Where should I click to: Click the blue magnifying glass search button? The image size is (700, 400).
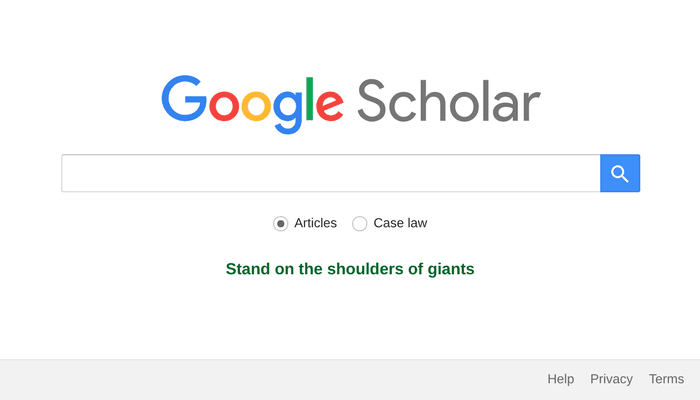(620, 173)
